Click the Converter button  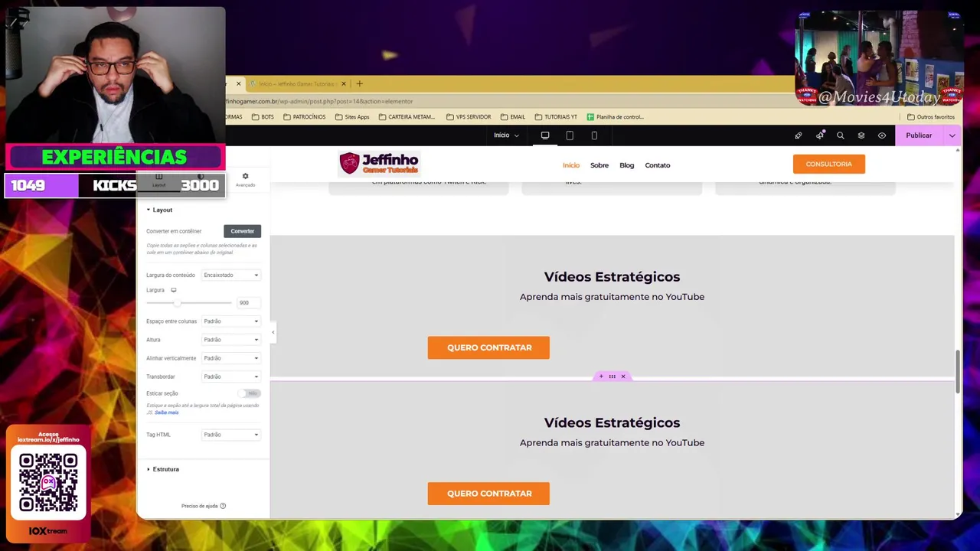(x=243, y=231)
